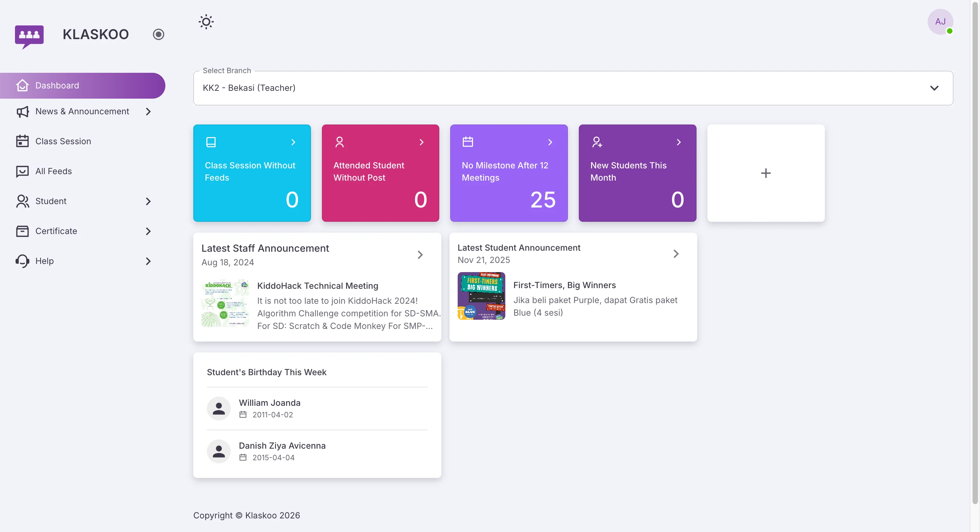This screenshot has height=532, width=980.
Task: Select the Dashboard menu item
Action: point(57,86)
